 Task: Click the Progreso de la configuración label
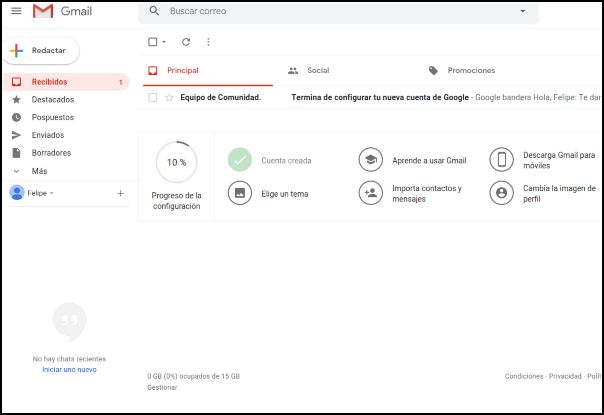tap(176, 201)
